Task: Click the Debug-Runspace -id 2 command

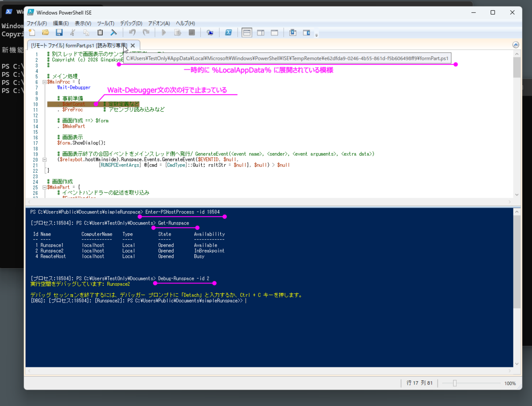Action: pyautogui.click(x=184, y=279)
